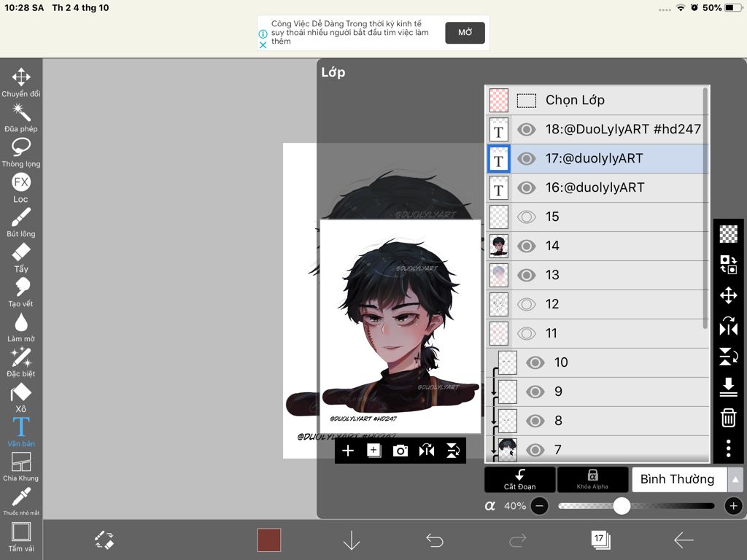Open the three-dot more options menu
This screenshot has width=747, height=560.
tap(729, 448)
